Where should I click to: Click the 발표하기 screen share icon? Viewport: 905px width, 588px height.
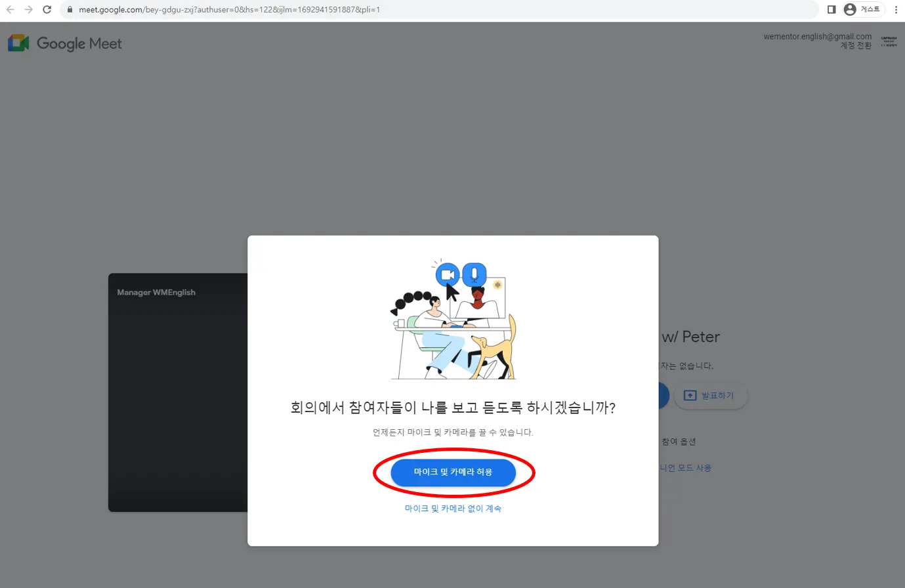[690, 396]
